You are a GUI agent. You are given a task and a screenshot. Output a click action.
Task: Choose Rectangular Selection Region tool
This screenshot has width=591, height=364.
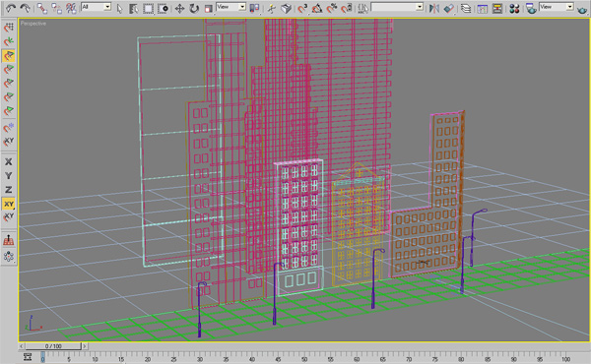pyautogui.click(x=149, y=8)
